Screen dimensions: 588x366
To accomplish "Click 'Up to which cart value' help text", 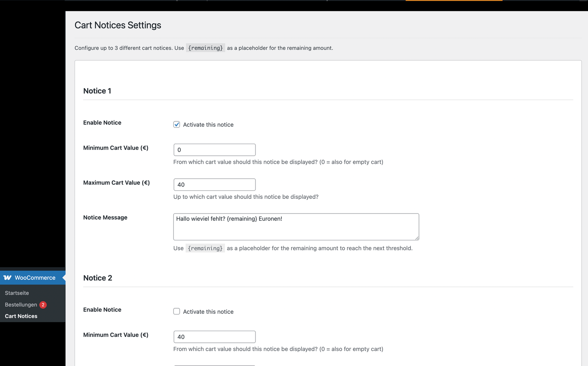I will pos(246,197).
